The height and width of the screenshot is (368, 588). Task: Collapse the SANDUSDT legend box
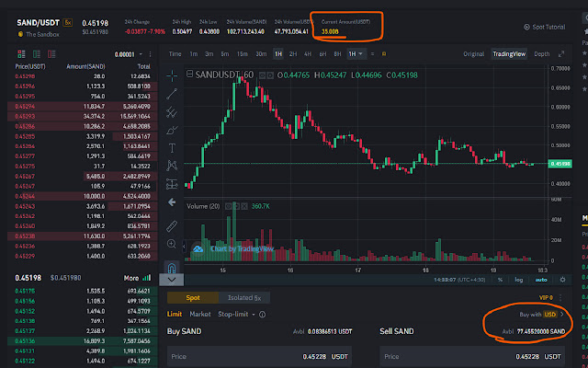pos(190,75)
